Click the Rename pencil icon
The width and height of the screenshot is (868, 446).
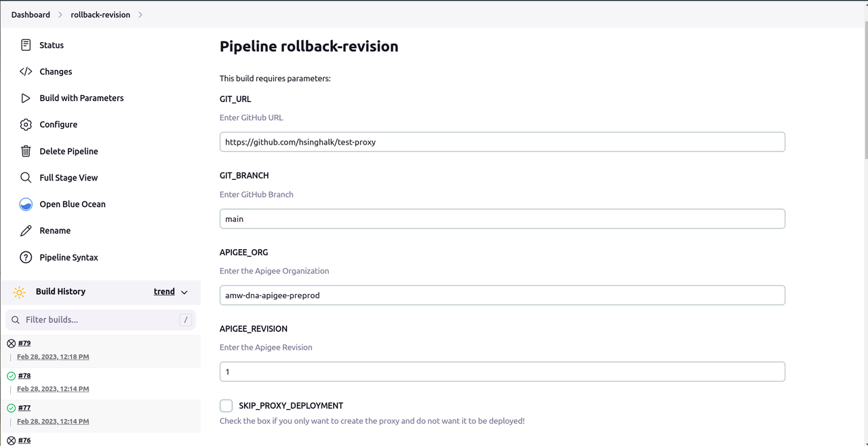pos(26,231)
